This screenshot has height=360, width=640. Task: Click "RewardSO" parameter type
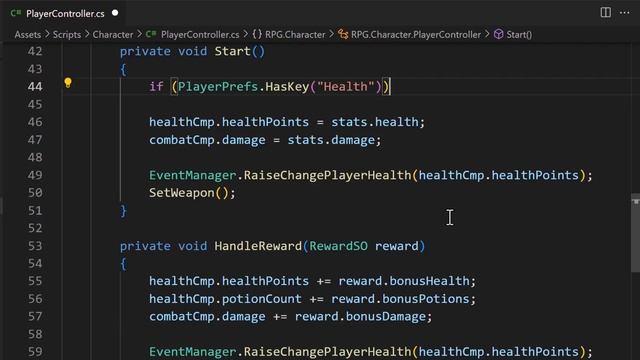(x=338, y=246)
